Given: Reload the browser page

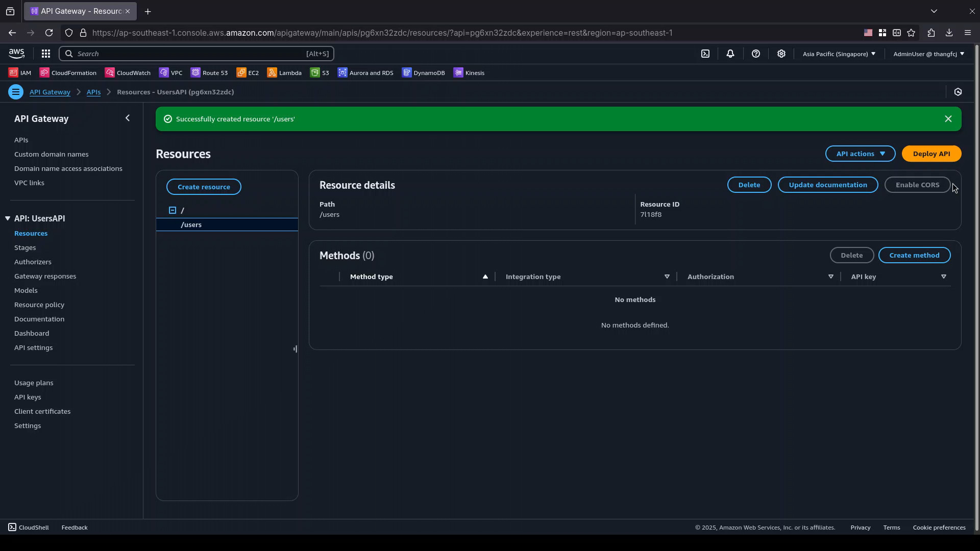Looking at the screenshot, I should (x=49, y=33).
